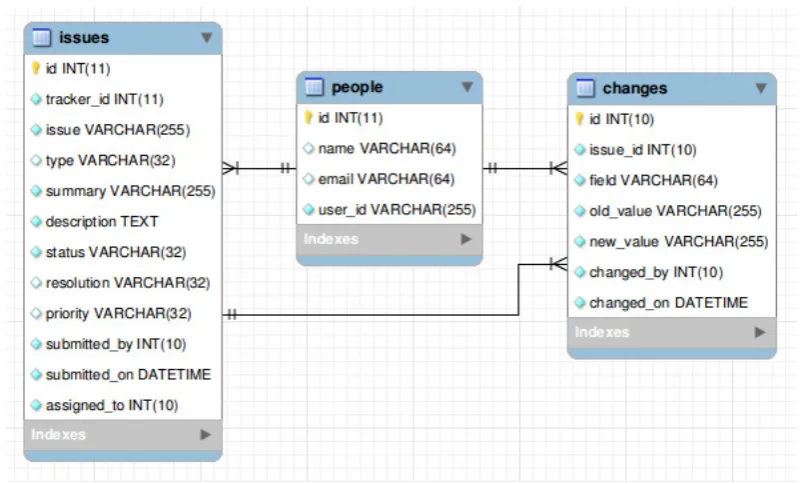Click the primary key icon of people id
Viewport: 805px width, 484px height.
tap(308, 118)
